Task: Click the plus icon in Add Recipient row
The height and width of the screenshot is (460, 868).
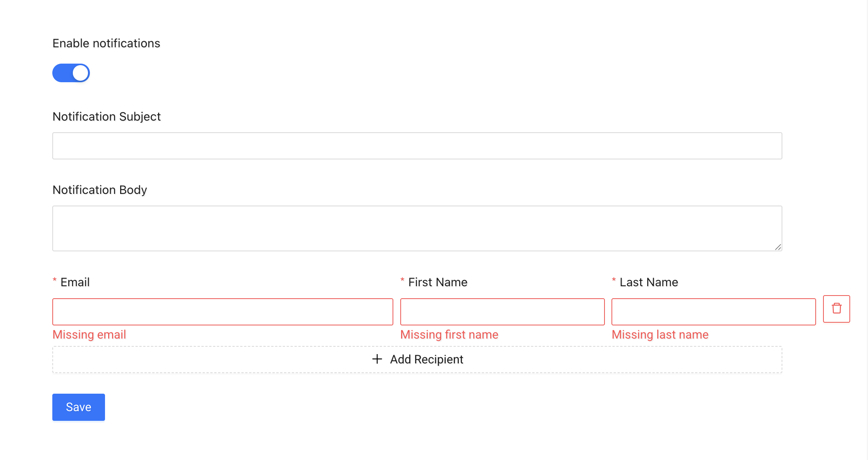Action: 376,359
